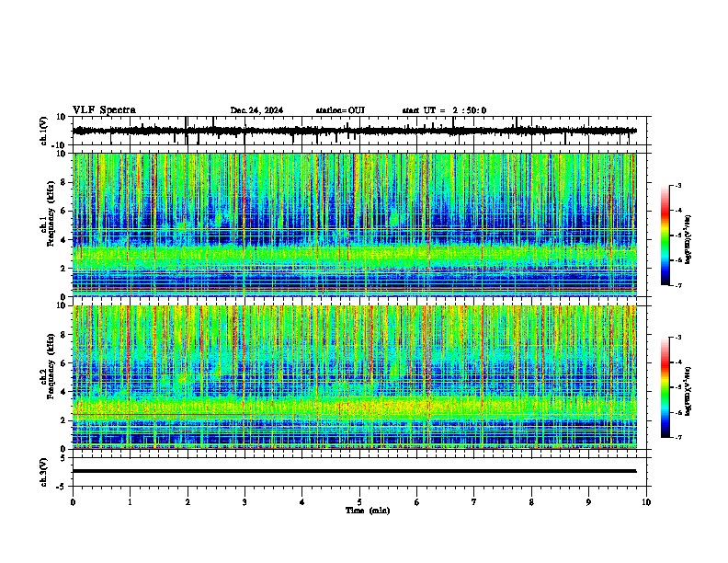Click the time axis tick label '3'

click(245, 502)
